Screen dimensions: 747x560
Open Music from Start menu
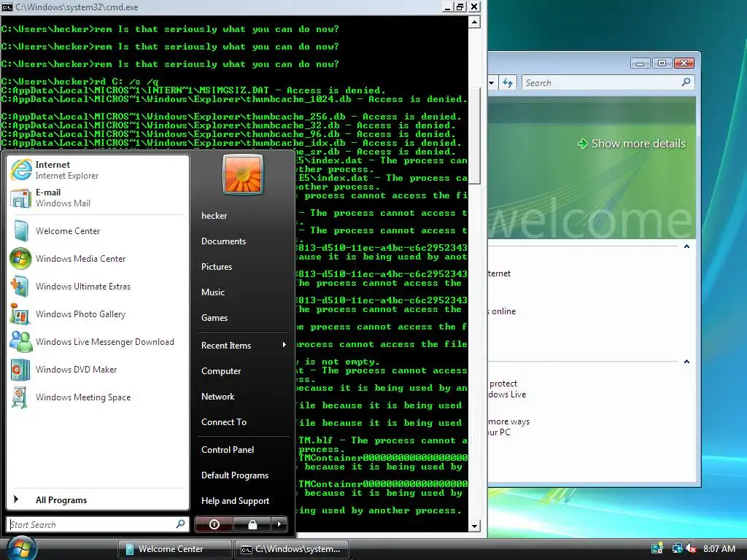pos(213,292)
